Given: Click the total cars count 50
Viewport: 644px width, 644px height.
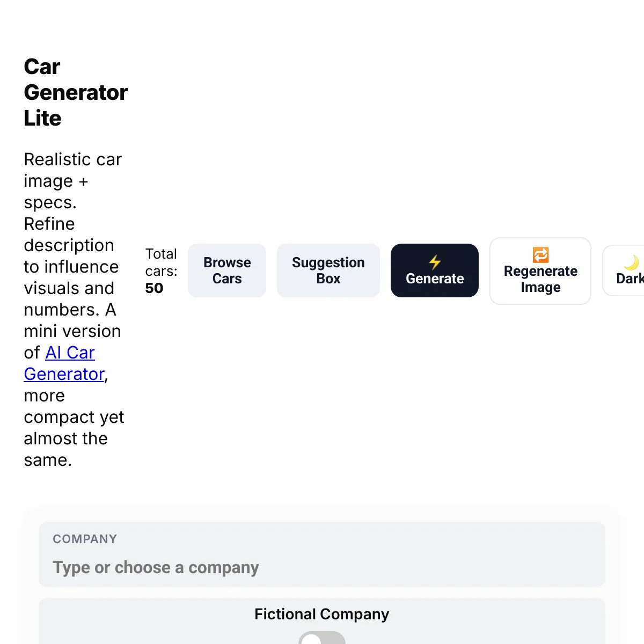Looking at the screenshot, I should [154, 288].
